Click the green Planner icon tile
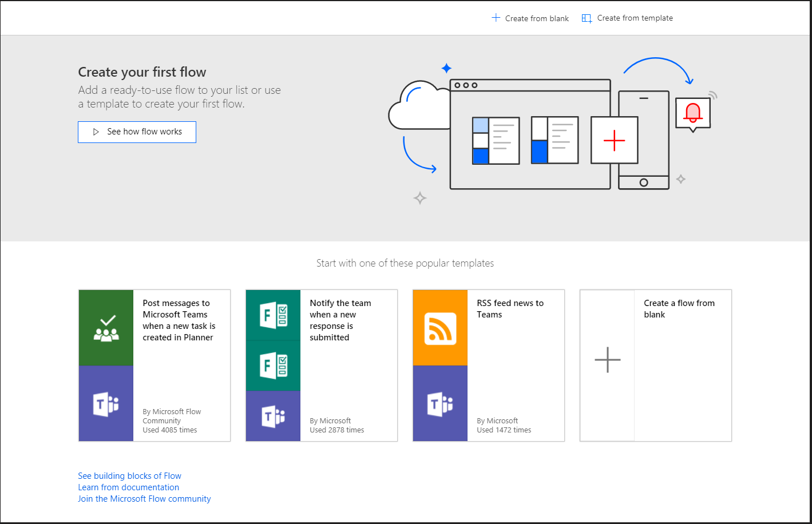This screenshot has width=812, height=524. 106,328
